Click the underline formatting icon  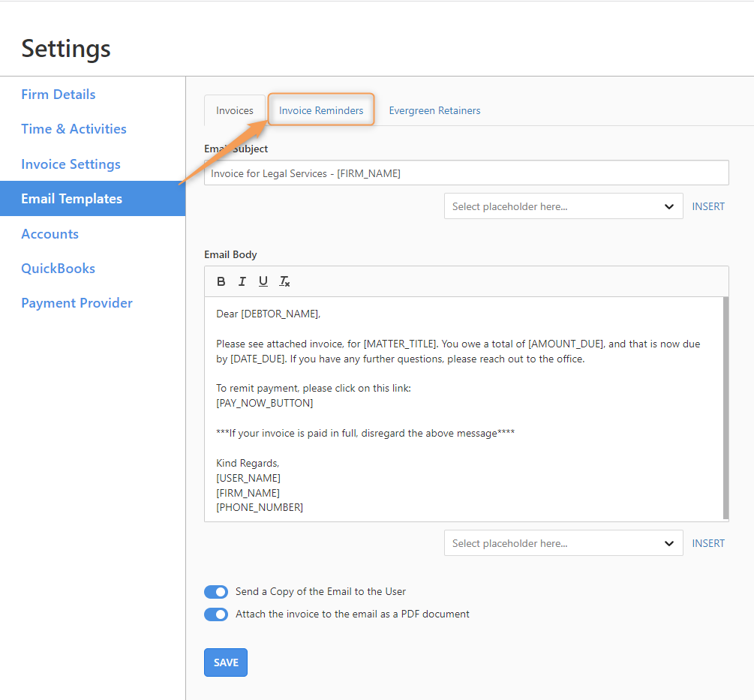[263, 281]
